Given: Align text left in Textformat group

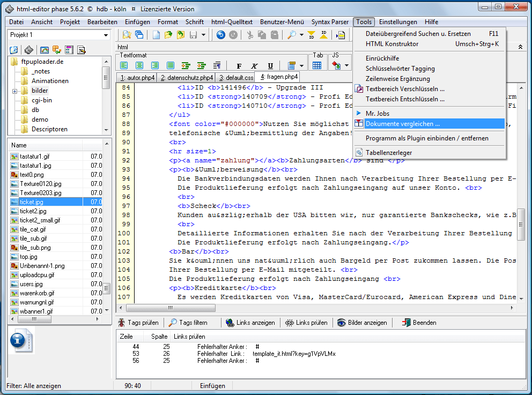Looking at the screenshot, I should (124, 65).
